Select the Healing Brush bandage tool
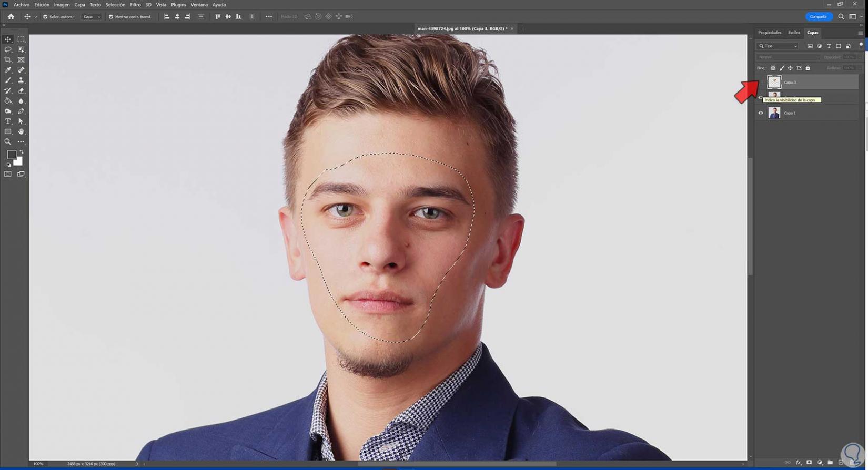The height and width of the screenshot is (470, 868). point(21,70)
